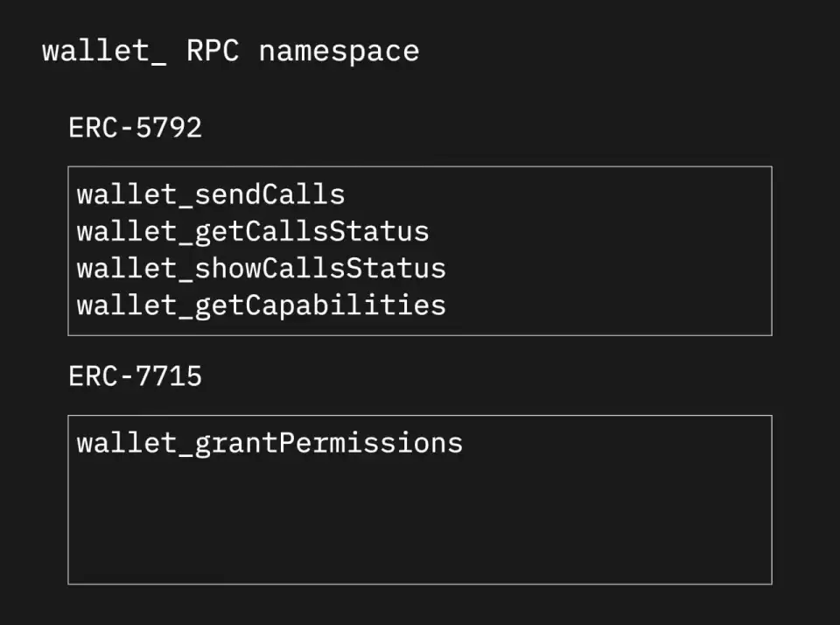Click the wallet_grantPermissions method
This screenshot has height=625, width=840.
(269, 443)
